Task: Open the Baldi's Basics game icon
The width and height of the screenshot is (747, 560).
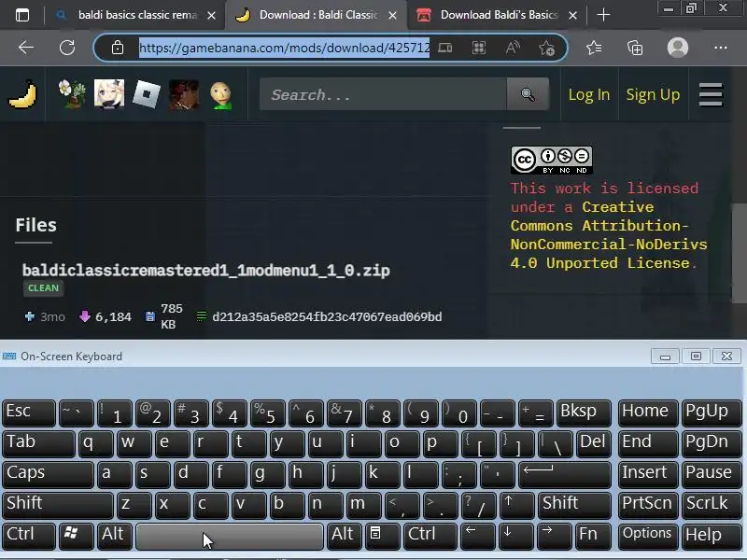Action: point(220,95)
